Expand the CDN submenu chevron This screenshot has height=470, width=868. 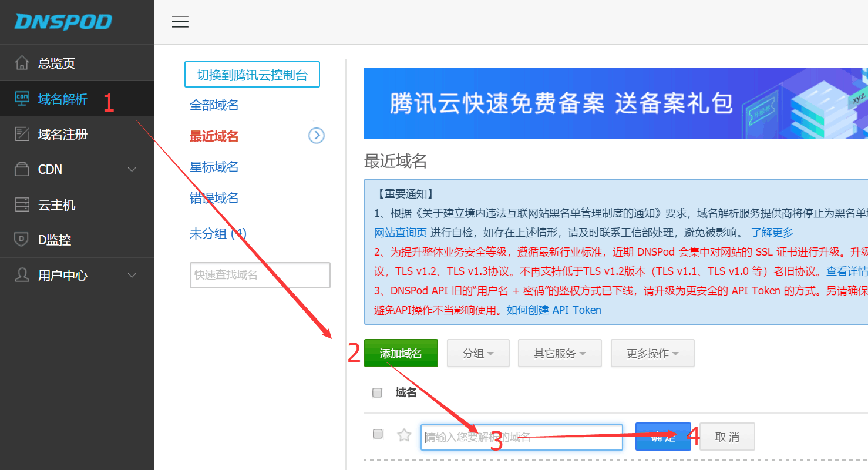click(132, 170)
